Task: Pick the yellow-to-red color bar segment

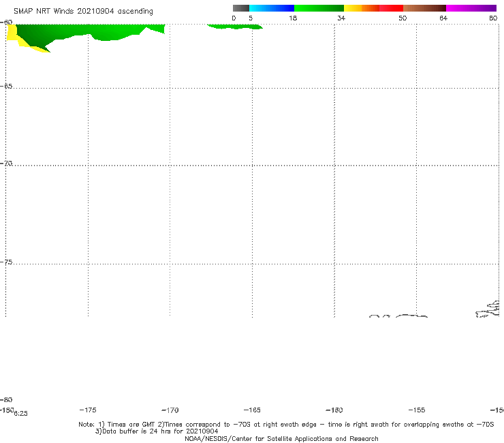Action: (373, 8)
